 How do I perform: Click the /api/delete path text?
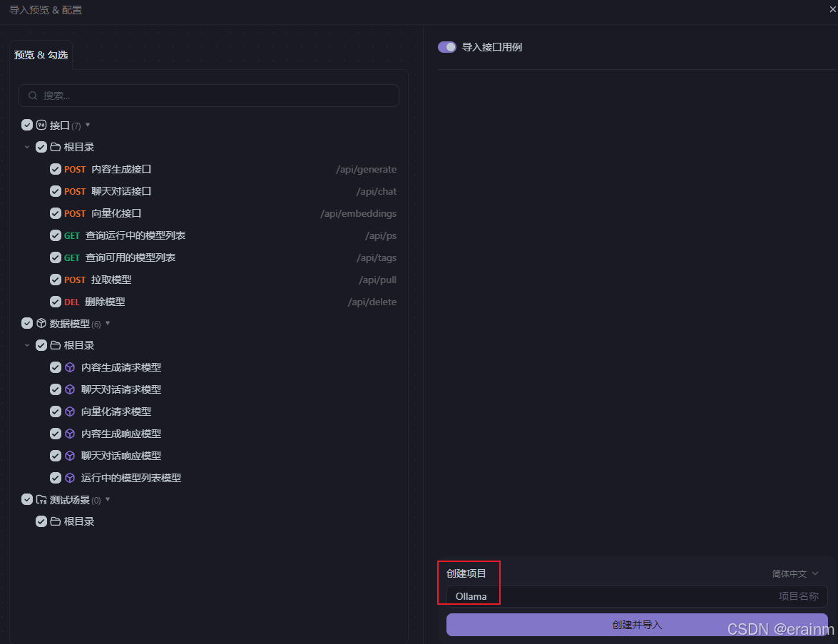(x=372, y=302)
